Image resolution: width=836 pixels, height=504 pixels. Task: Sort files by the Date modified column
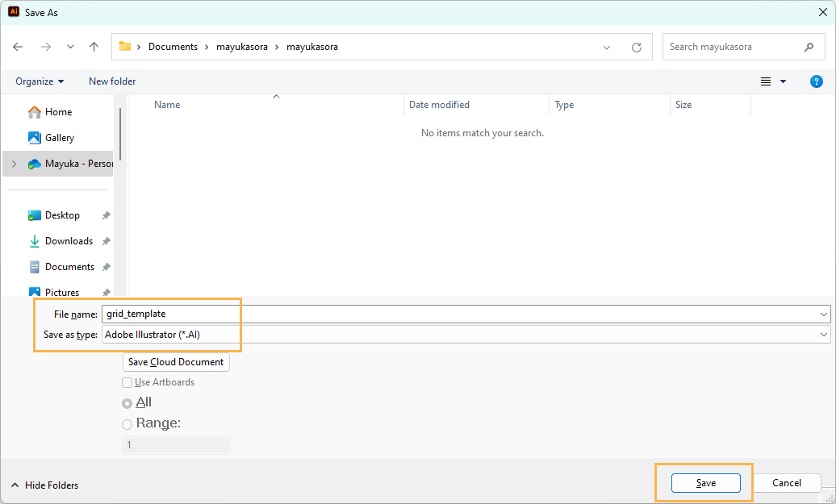[x=439, y=105]
